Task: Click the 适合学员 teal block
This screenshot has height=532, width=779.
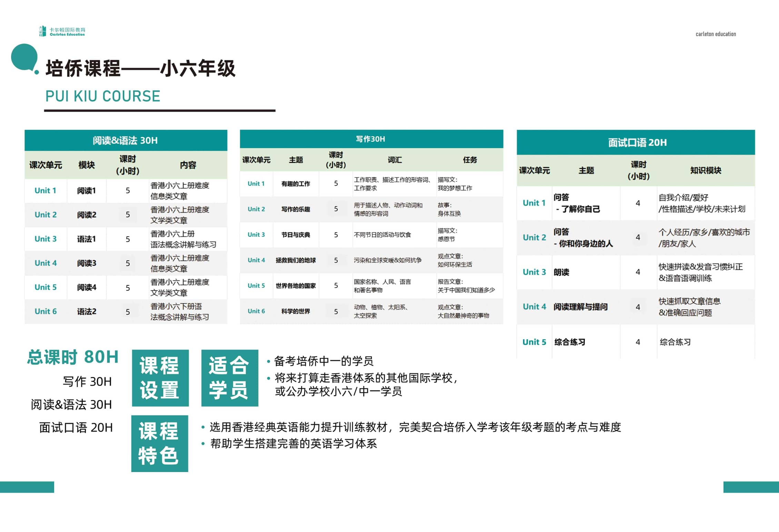Action: (x=230, y=378)
